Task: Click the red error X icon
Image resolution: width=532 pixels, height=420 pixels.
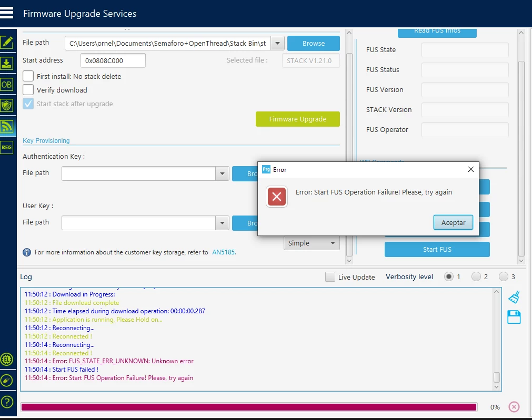Action: pyautogui.click(x=276, y=197)
